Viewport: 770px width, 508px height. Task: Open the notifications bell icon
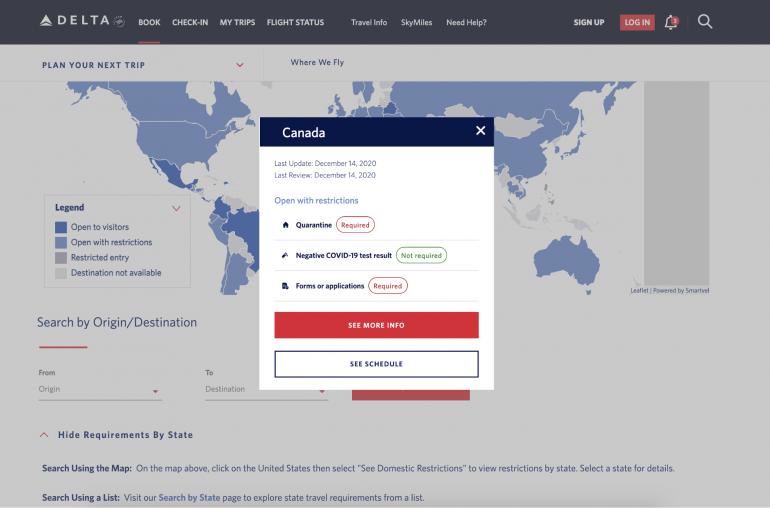pos(671,22)
